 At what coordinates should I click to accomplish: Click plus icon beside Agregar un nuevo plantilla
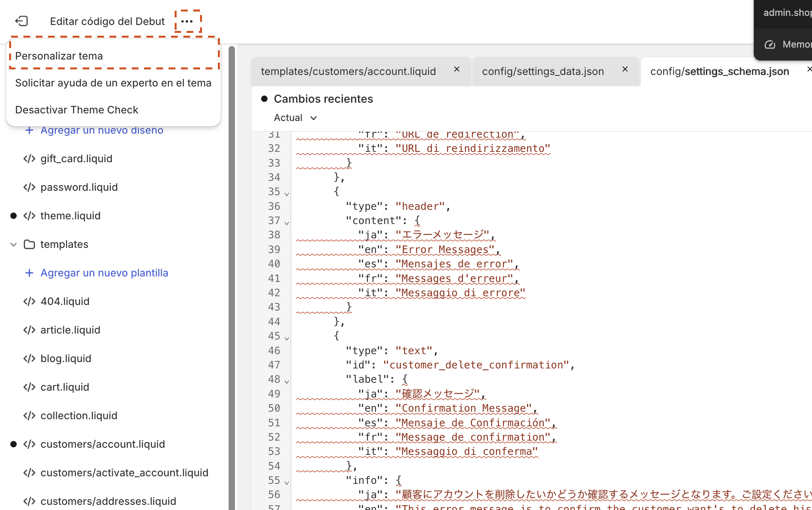pos(29,273)
